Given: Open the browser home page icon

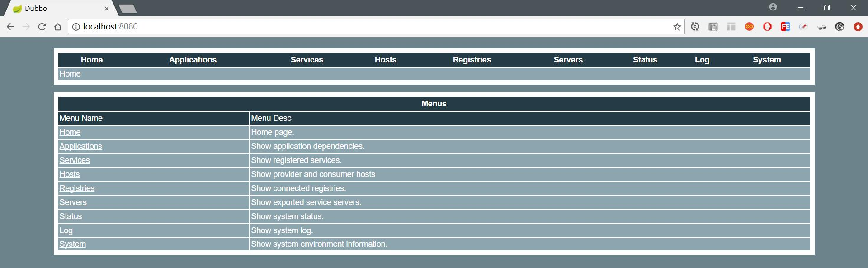Looking at the screenshot, I should [58, 27].
